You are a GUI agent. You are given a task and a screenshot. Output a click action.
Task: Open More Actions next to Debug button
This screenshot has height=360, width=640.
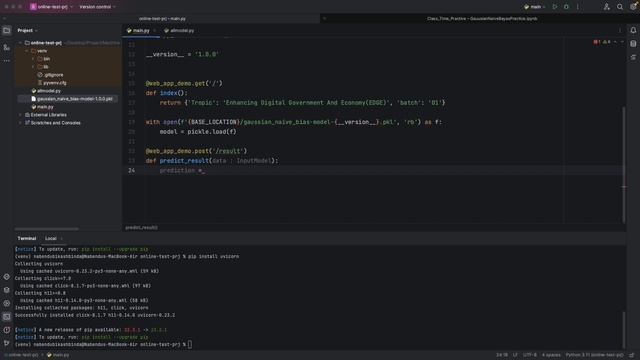[578, 7]
